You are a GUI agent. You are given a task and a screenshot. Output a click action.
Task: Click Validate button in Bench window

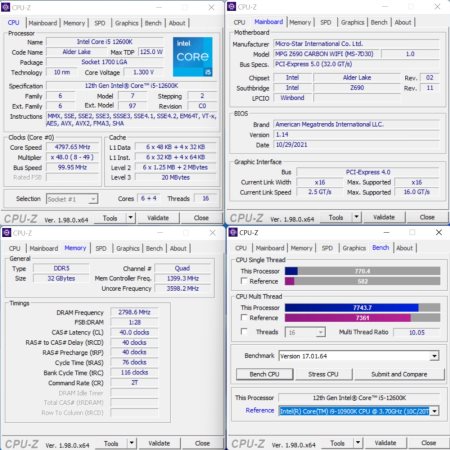coord(385,443)
